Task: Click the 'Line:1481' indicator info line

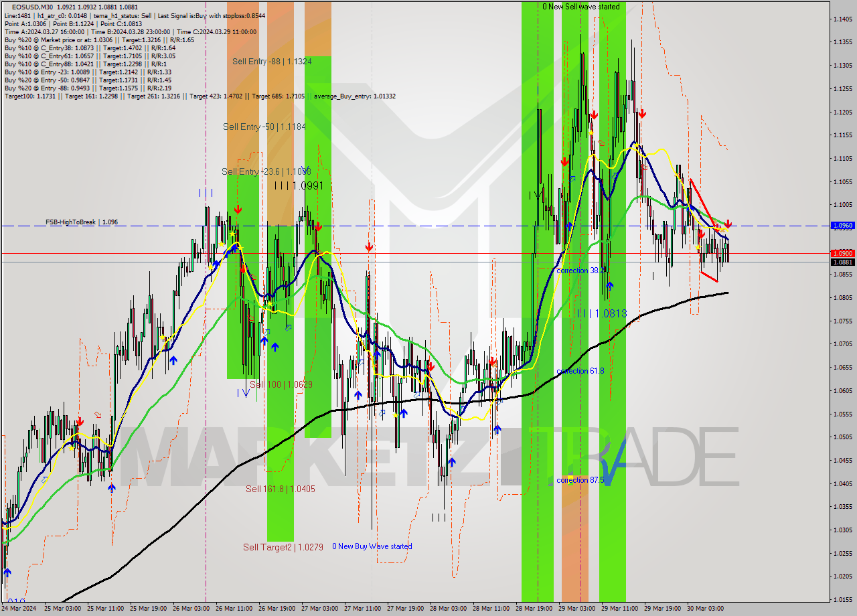Action: pos(135,15)
